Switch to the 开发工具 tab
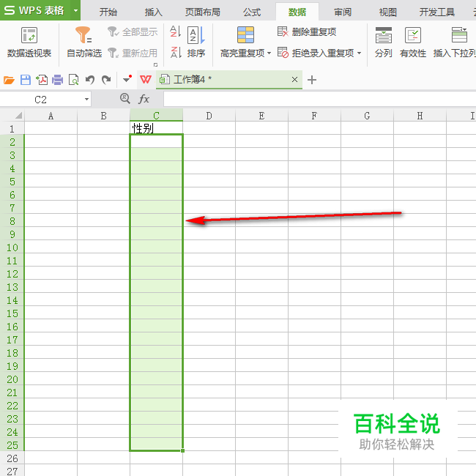 pyautogui.click(x=437, y=12)
